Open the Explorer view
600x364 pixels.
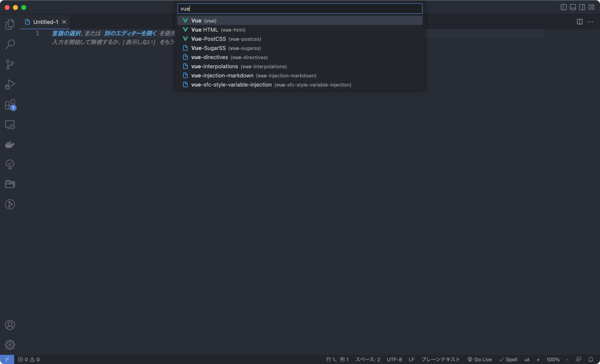pyautogui.click(x=10, y=25)
